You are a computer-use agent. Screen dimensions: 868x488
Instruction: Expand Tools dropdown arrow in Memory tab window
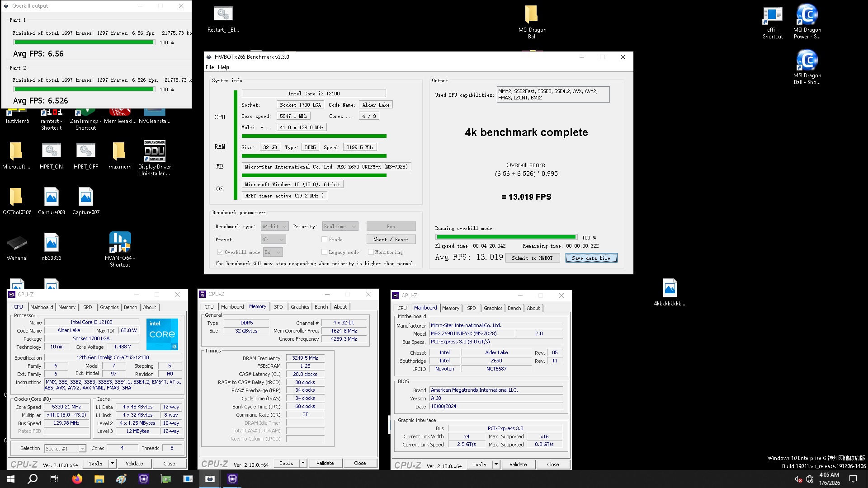303,463
